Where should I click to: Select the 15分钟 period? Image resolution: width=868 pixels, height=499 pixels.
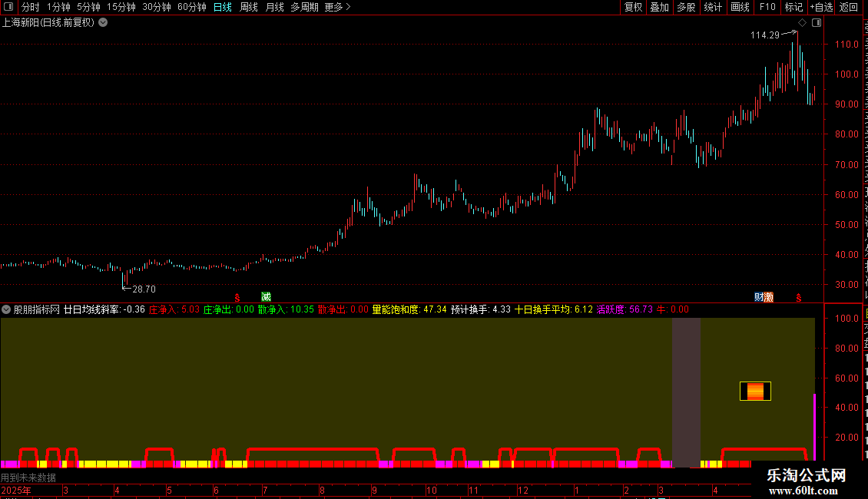pos(121,7)
